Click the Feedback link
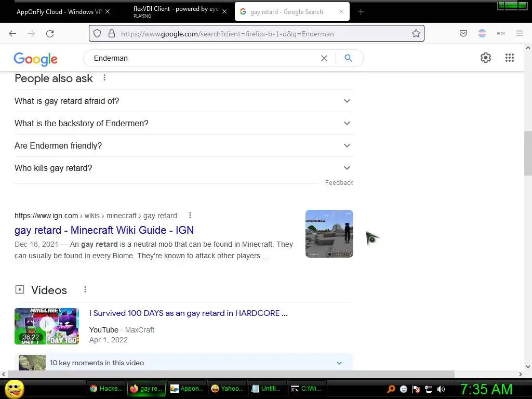The height and width of the screenshot is (399, 532). click(x=339, y=183)
